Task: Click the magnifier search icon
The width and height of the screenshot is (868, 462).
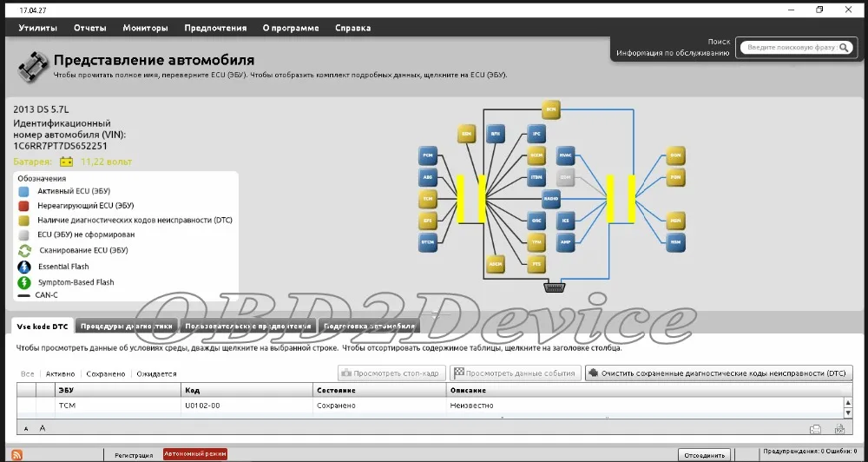Action: click(x=844, y=48)
